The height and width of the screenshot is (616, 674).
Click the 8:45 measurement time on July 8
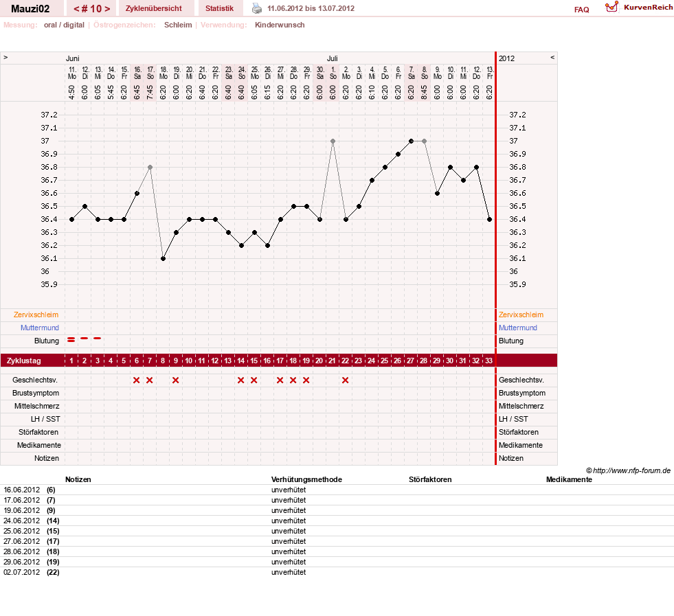tap(425, 92)
